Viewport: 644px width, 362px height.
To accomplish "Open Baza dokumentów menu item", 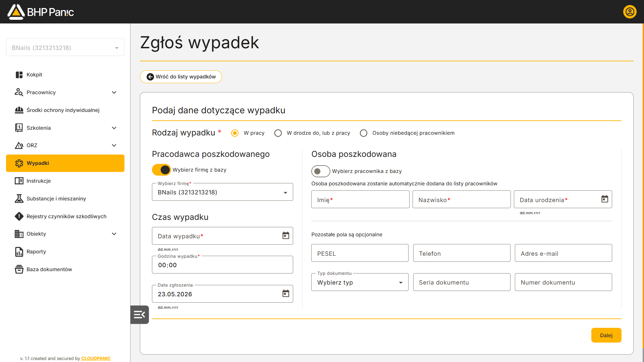I will (x=65, y=269).
